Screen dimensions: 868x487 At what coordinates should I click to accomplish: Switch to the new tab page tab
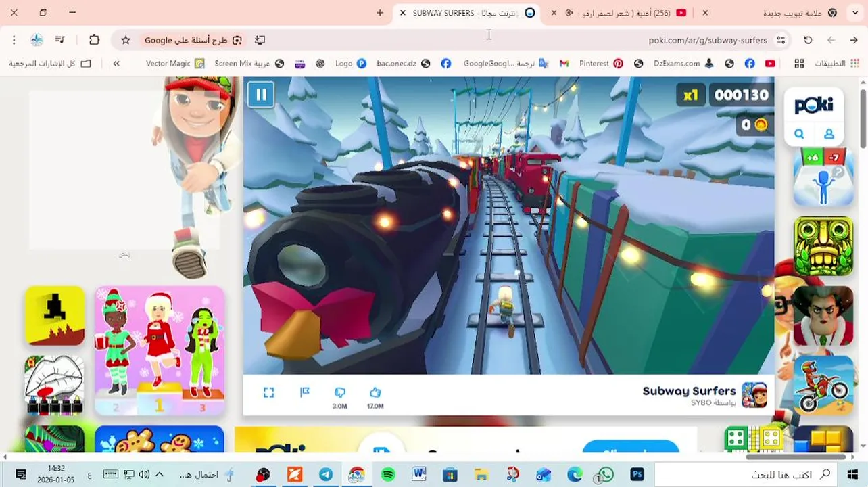[798, 13]
